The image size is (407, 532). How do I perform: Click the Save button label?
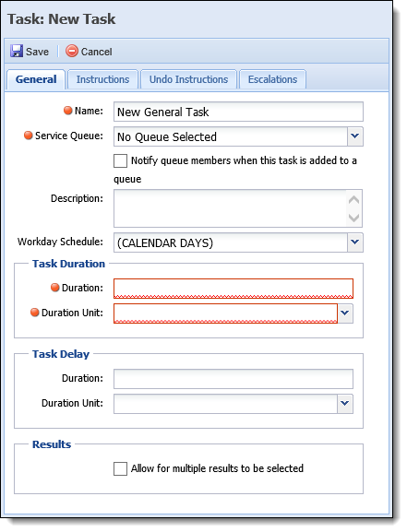tap(37, 52)
